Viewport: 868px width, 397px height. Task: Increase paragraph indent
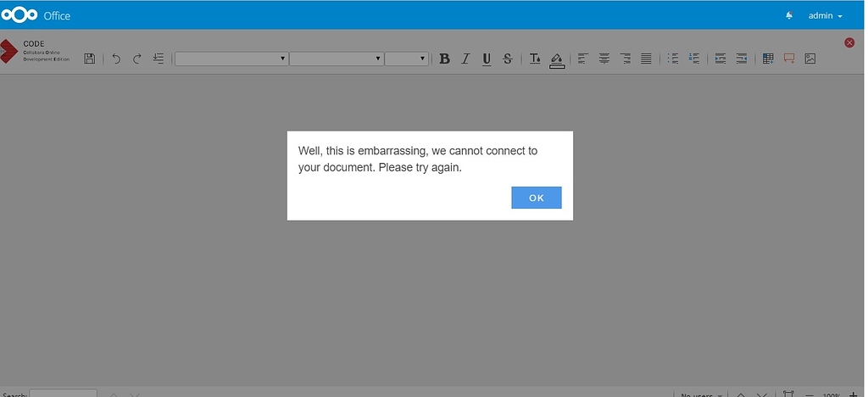click(721, 59)
